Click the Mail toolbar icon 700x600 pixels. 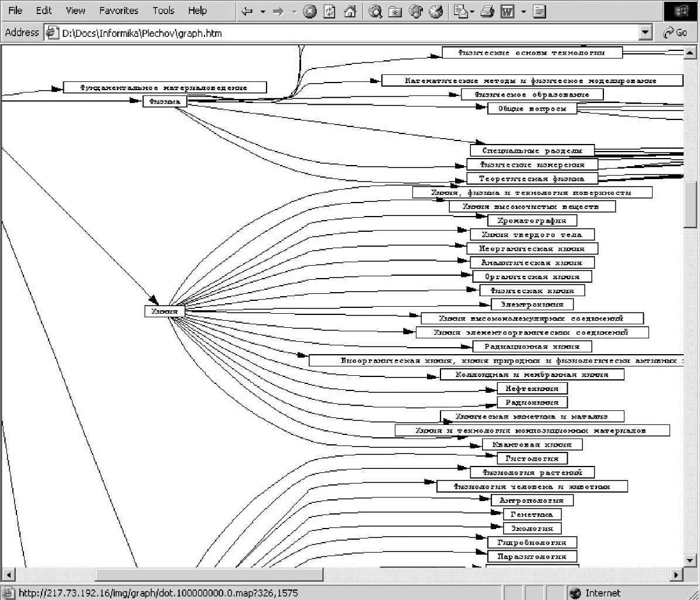pyautogui.click(x=460, y=12)
